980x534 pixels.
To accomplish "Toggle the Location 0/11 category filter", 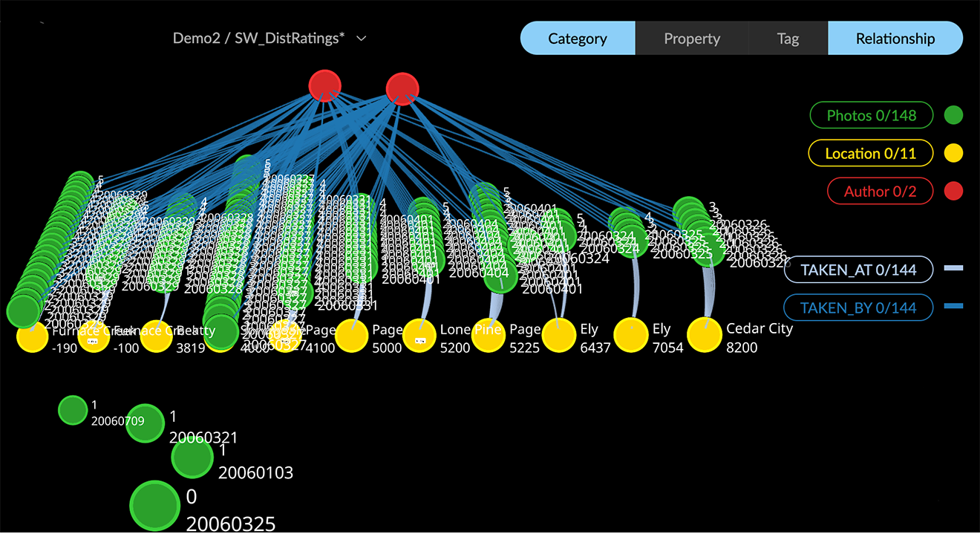I will click(x=870, y=154).
